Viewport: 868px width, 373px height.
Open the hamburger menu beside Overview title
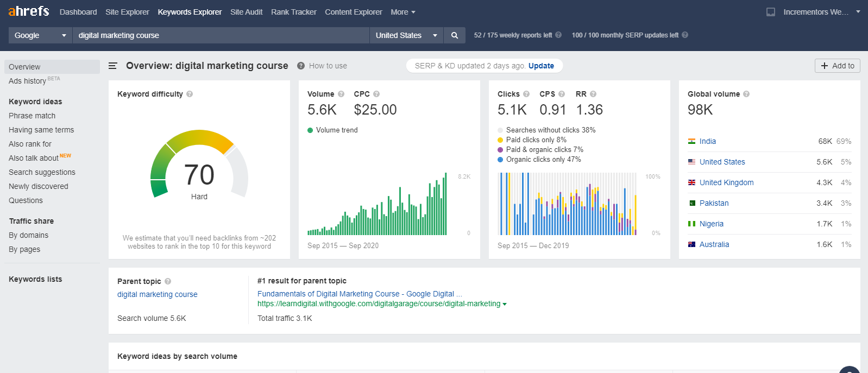113,66
